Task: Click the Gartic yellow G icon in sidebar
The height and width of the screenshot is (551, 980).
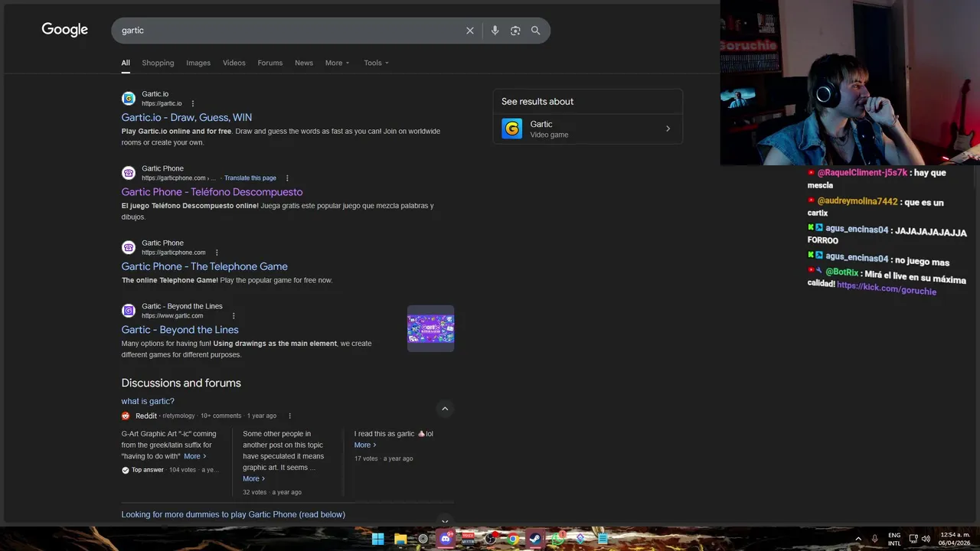Action: pyautogui.click(x=511, y=129)
